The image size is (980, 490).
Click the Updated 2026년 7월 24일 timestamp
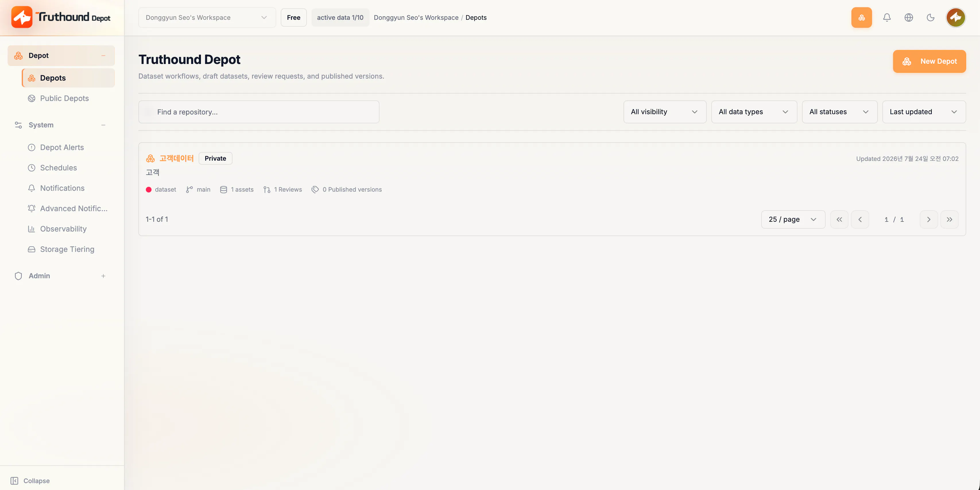click(907, 159)
